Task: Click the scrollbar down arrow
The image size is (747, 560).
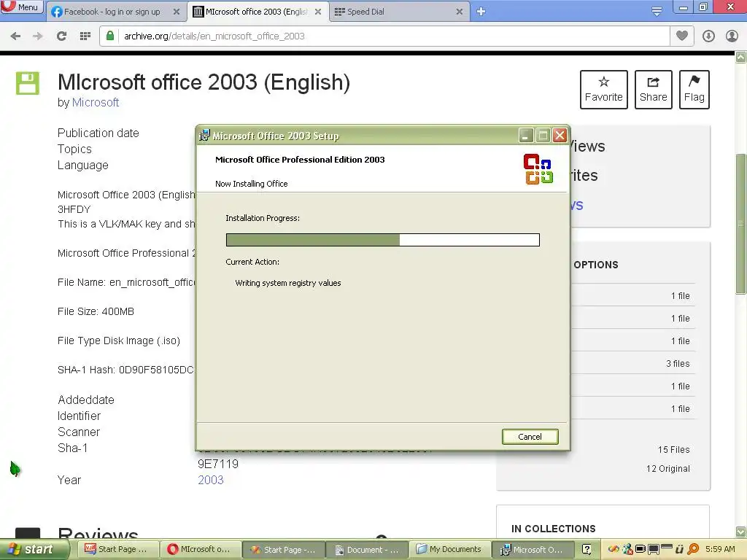Action: coord(741,532)
